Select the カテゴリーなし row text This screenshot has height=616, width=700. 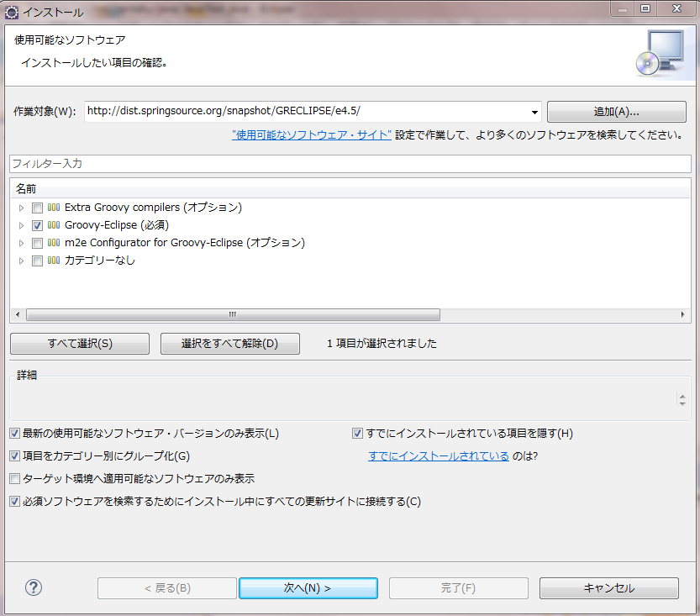click(99, 261)
